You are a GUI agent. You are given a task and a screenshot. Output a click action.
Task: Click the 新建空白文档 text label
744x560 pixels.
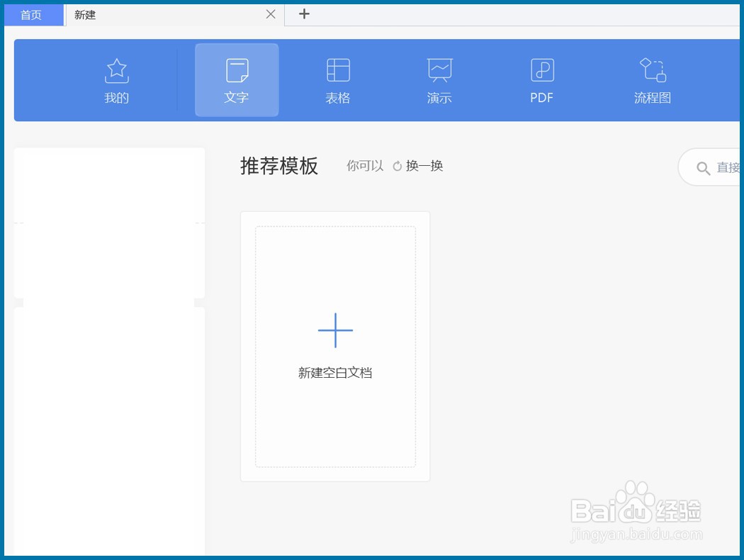pos(334,372)
